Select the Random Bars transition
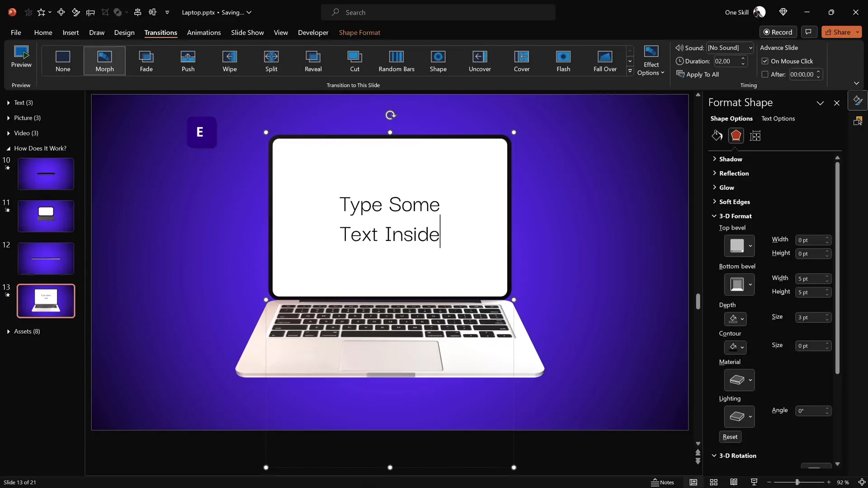This screenshot has width=868, height=488. [x=396, y=61]
